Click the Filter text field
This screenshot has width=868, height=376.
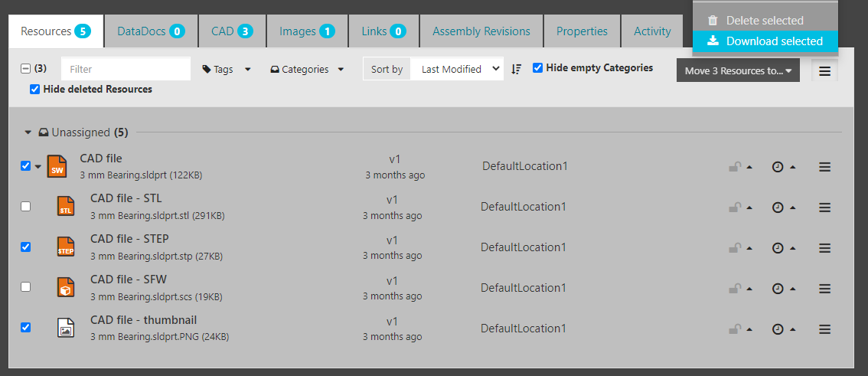click(x=126, y=69)
